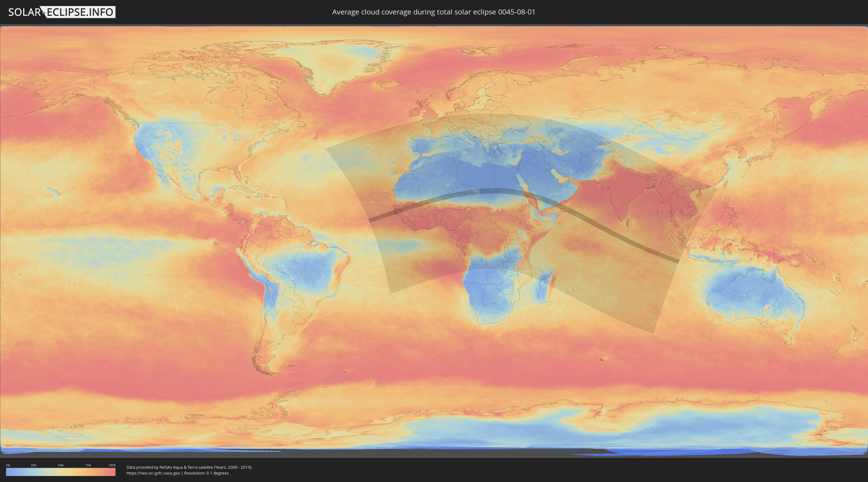
Task: Click the 0% label on the legend
Action: pyautogui.click(x=8, y=465)
